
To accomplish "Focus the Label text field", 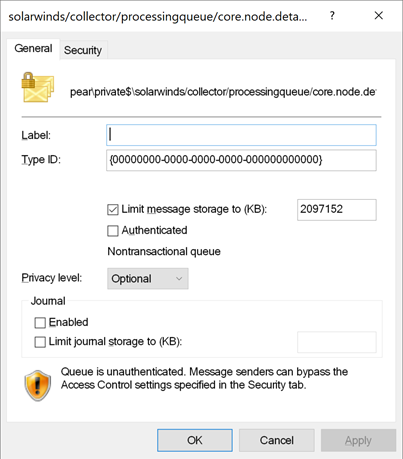I will [x=241, y=135].
